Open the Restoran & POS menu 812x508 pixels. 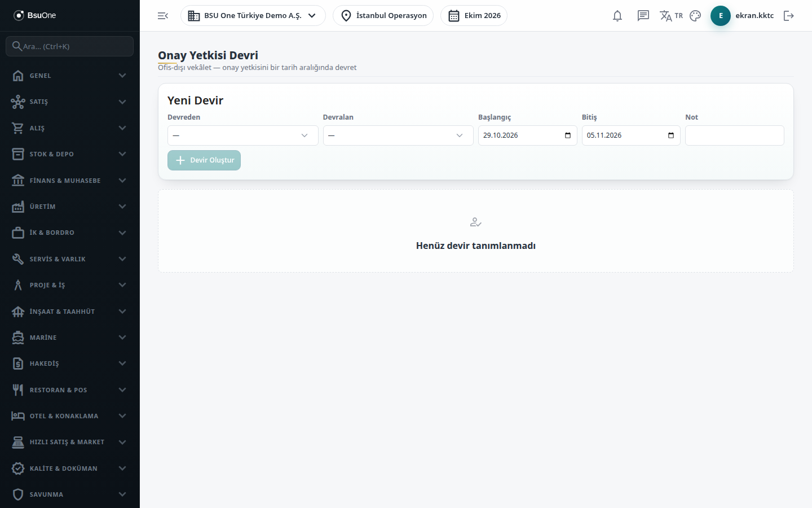coord(70,390)
